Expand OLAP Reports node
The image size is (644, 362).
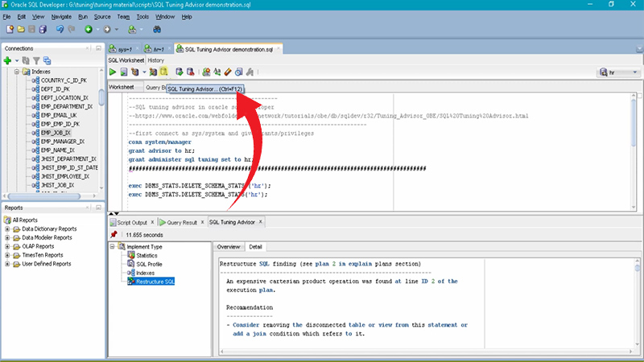(x=7, y=246)
